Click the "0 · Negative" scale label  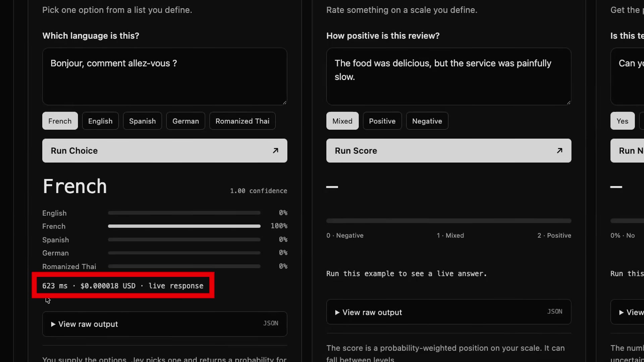pyautogui.click(x=345, y=236)
